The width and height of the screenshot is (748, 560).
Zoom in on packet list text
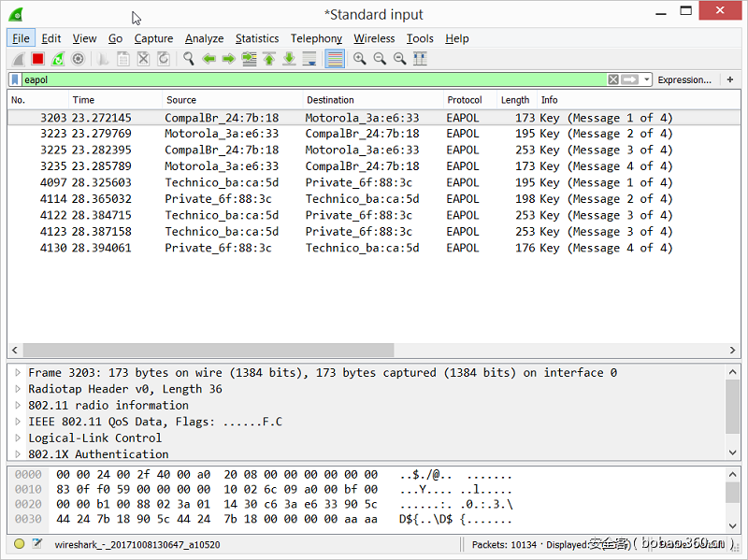(360, 59)
